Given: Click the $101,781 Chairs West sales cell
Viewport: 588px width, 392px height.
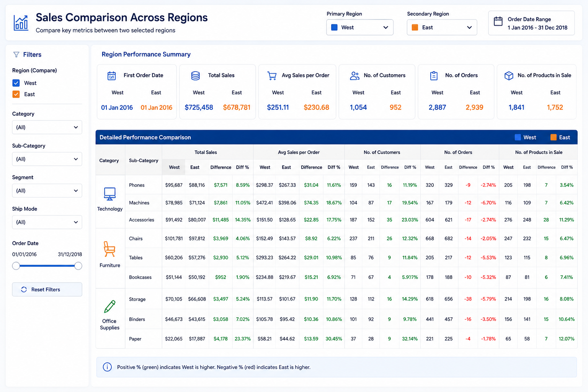Looking at the screenshot, I should coord(174,238).
